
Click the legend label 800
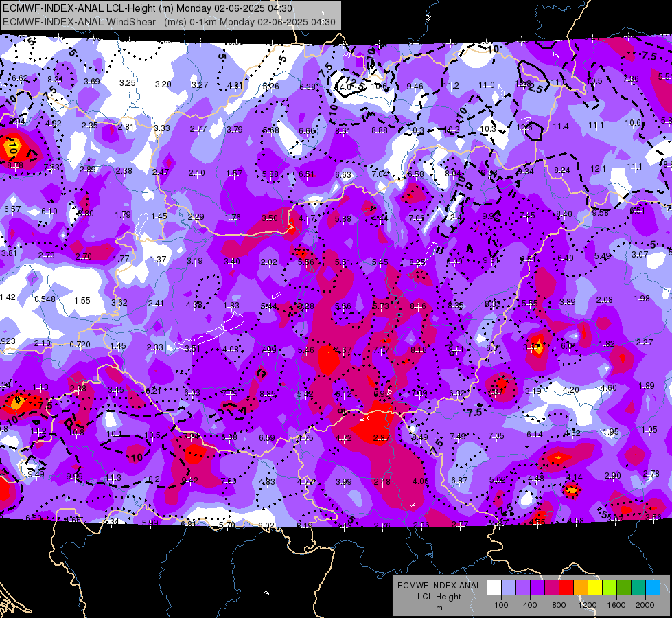coord(559,605)
